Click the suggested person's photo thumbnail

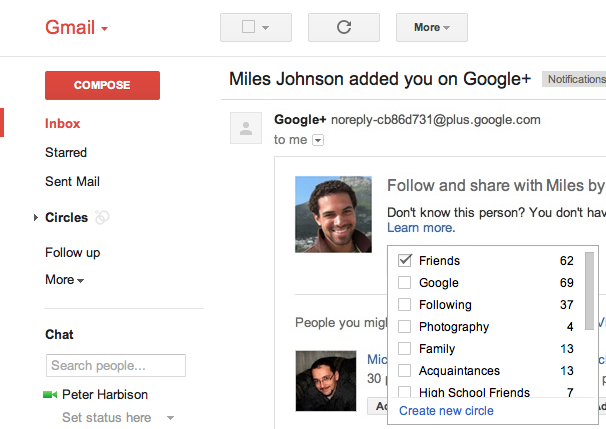tap(326, 381)
